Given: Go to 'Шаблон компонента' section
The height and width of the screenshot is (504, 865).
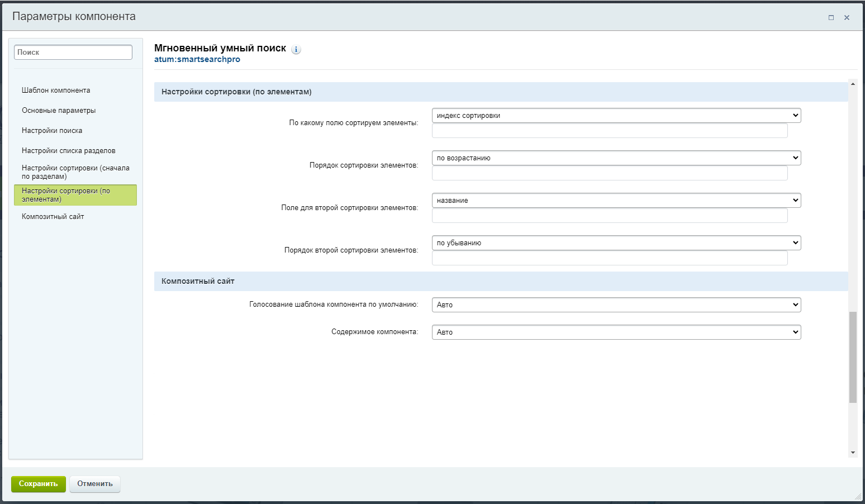Looking at the screenshot, I should pos(56,91).
